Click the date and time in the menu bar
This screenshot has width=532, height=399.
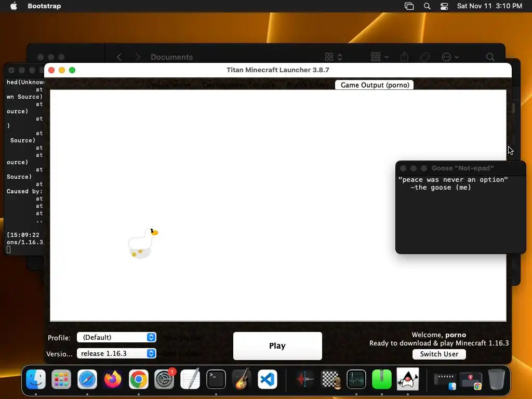[489, 6]
